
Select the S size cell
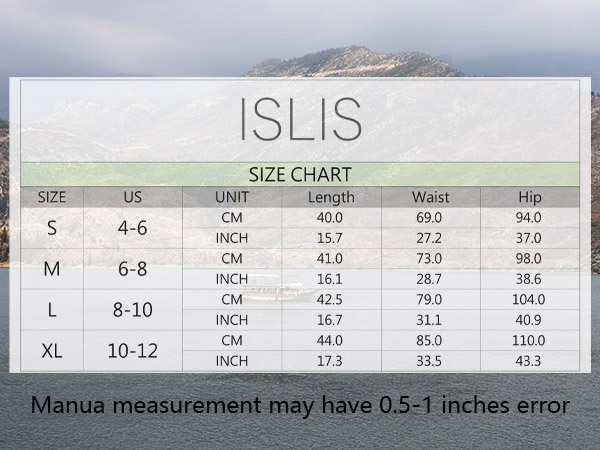point(52,228)
